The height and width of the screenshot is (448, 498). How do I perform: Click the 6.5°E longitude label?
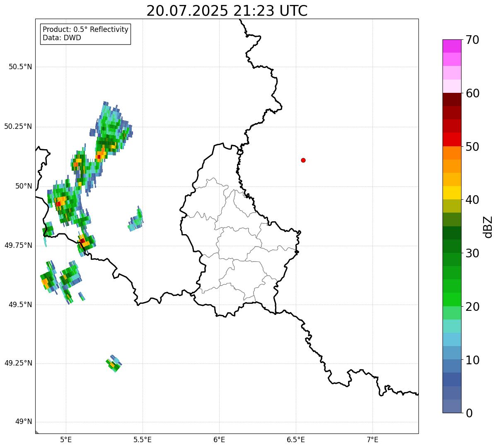tap(296, 439)
